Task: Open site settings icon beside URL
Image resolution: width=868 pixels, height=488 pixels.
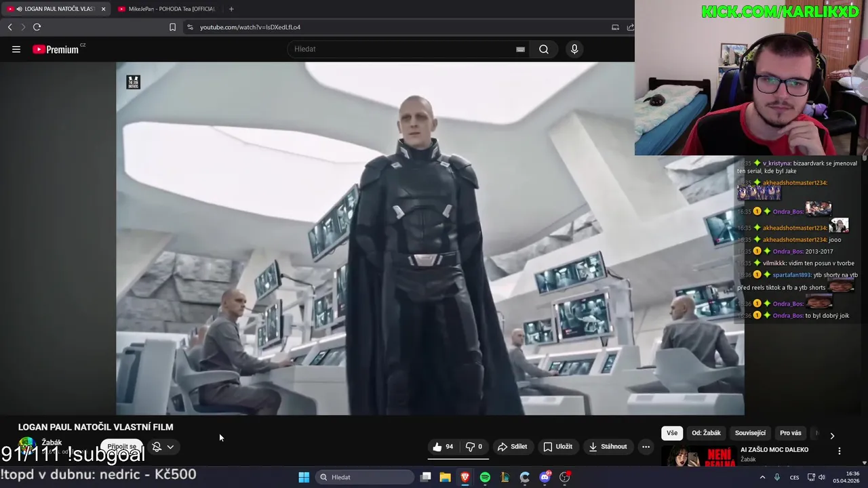Action: coord(190,27)
